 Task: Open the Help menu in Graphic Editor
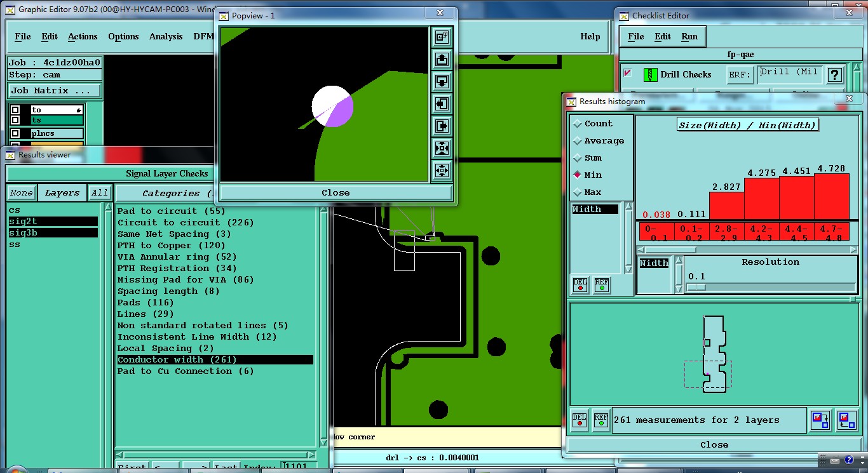[590, 36]
